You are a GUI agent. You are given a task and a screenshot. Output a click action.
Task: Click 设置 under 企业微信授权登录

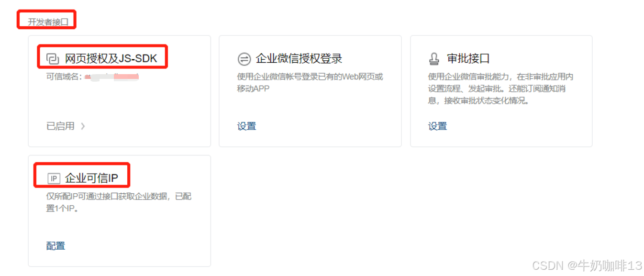click(x=247, y=126)
